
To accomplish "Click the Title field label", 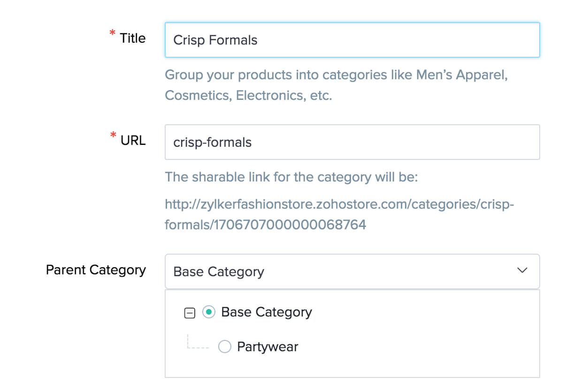I will pos(132,38).
